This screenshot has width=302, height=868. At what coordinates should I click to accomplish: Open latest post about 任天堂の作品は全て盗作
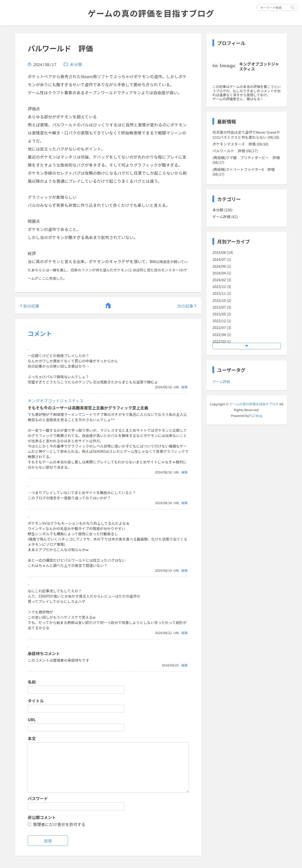[246, 135]
